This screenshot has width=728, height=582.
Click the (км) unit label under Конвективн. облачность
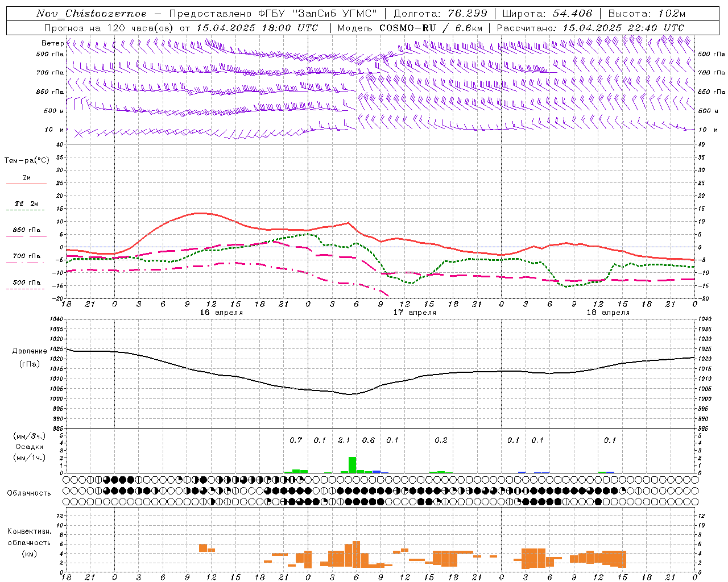coord(29,554)
